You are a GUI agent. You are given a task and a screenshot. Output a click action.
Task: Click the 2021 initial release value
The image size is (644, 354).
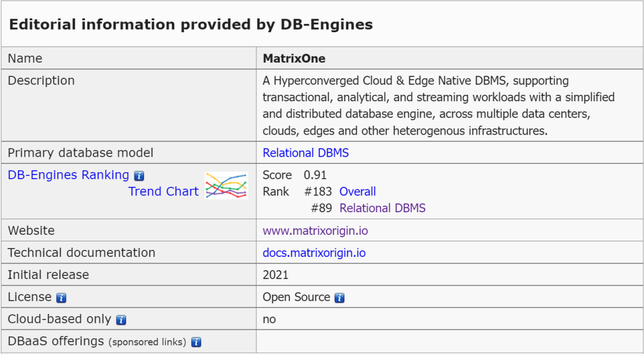275,275
